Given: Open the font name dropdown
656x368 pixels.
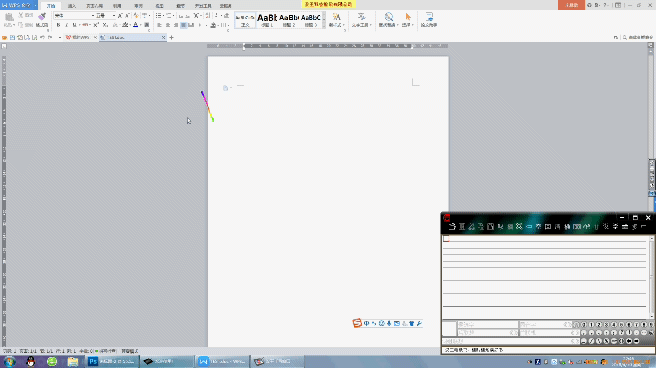Looking at the screenshot, I should tap(93, 15).
